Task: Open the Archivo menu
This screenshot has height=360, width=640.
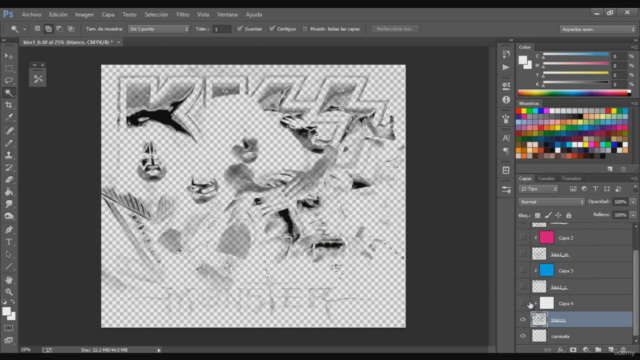Action: point(31,14)
